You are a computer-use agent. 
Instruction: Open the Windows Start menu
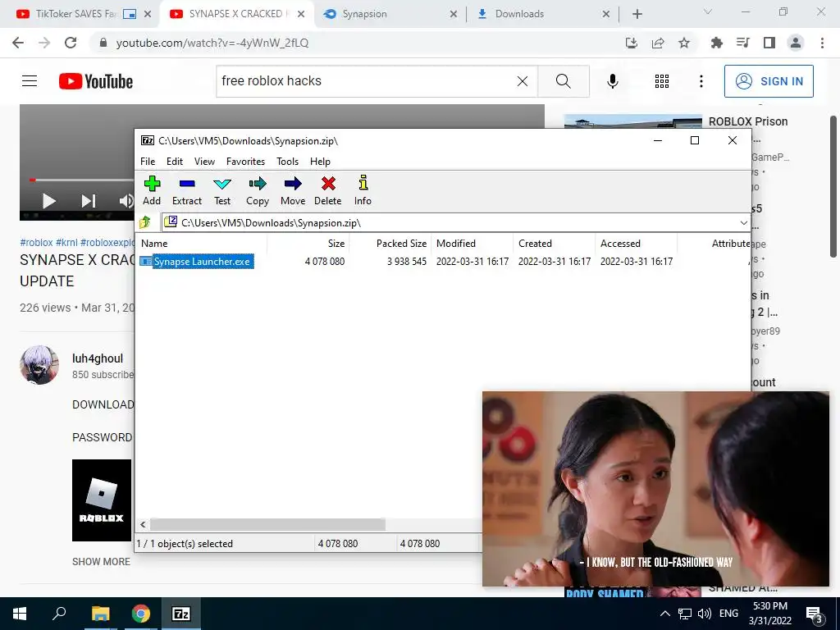pyautogui.click(x=20, y=614)
